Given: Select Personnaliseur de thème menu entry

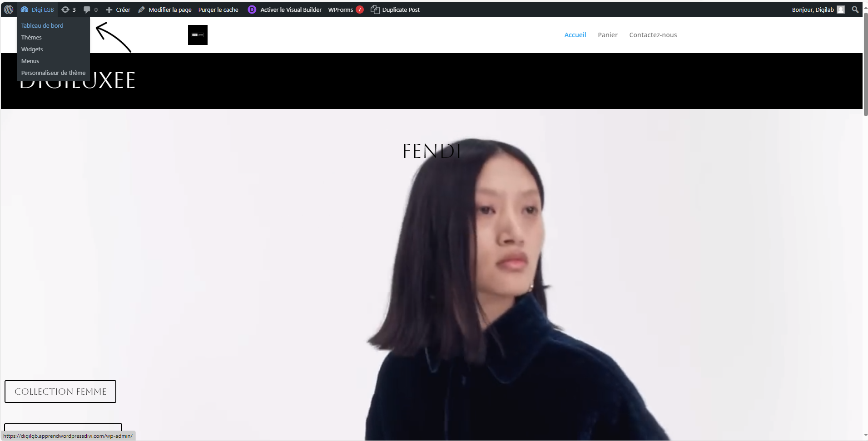Looking at the screenshot, I should coord(53,73).
